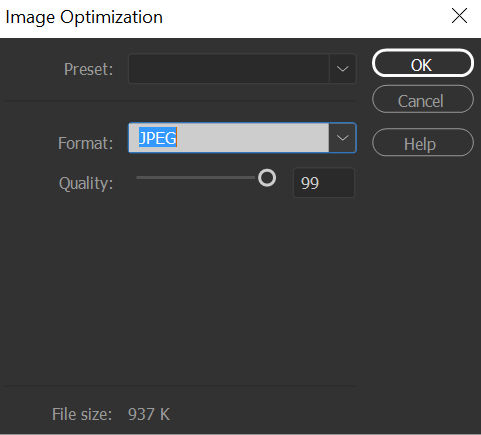Click the Format label

click(x=85, y=143)
